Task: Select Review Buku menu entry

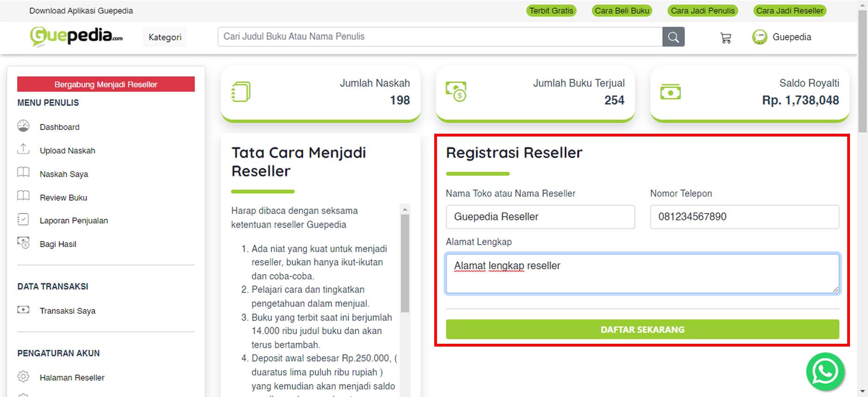Action: (63, 198)
